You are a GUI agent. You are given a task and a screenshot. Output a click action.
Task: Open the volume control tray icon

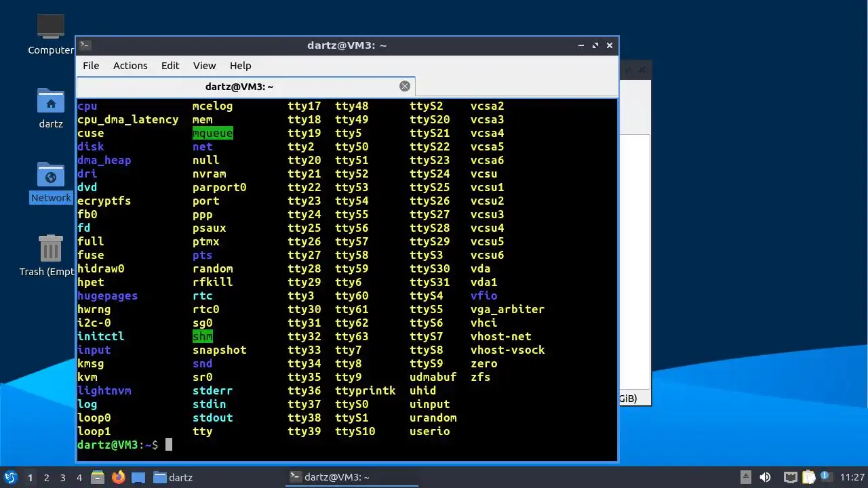(x=765, y=477)
